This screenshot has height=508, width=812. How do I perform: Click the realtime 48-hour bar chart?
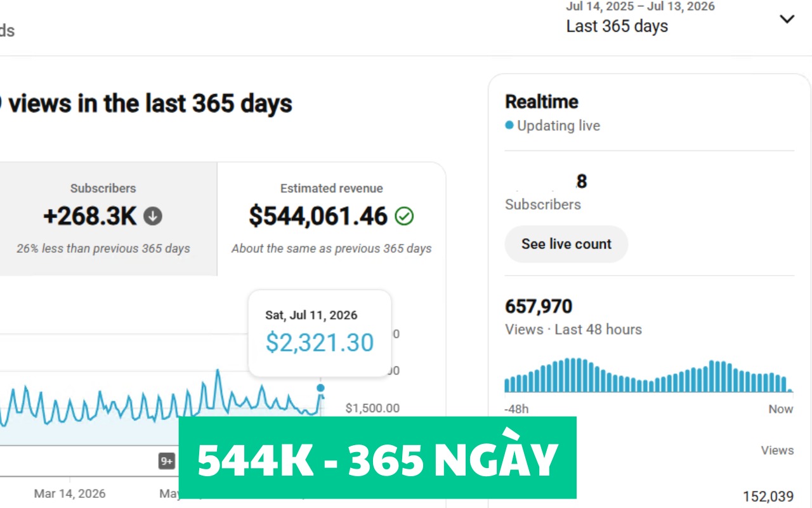pyautogui.click(x=649, y=375)
